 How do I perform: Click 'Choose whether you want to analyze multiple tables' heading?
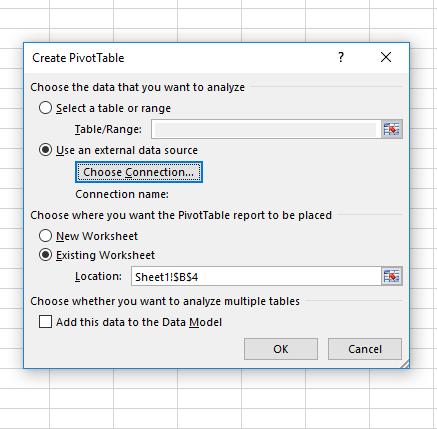click(x=165, y=301)
